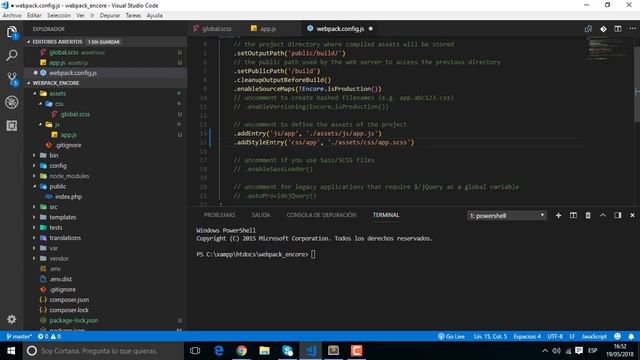Click the Lín. 15, Col. 5 indicator
640x360 pixels.
click(490, 336)
